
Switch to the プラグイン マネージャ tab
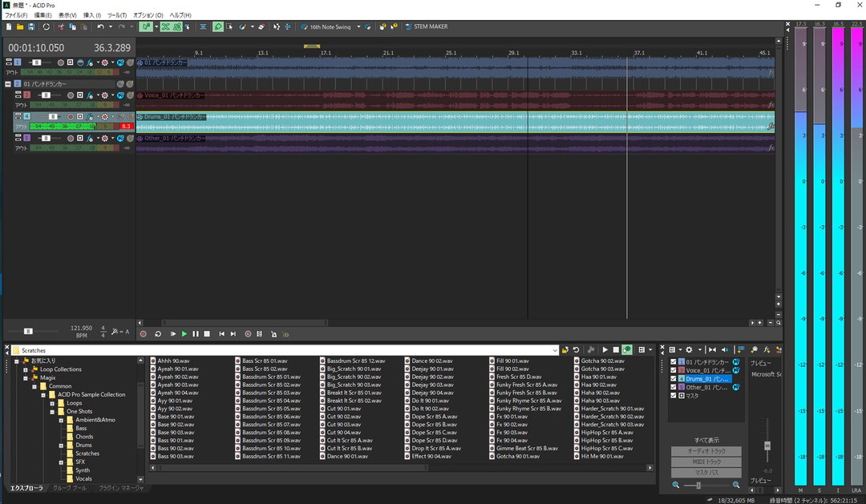[x=121, y=488]
